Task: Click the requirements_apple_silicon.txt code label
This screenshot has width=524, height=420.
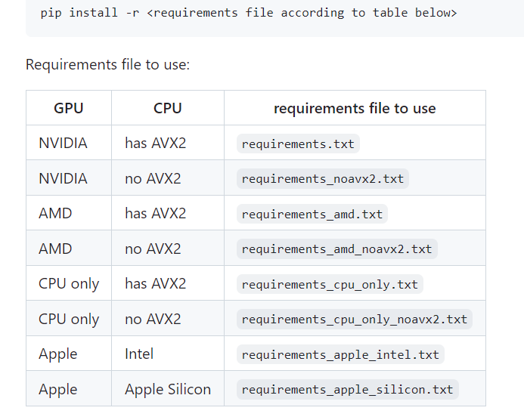Action: 347,389
